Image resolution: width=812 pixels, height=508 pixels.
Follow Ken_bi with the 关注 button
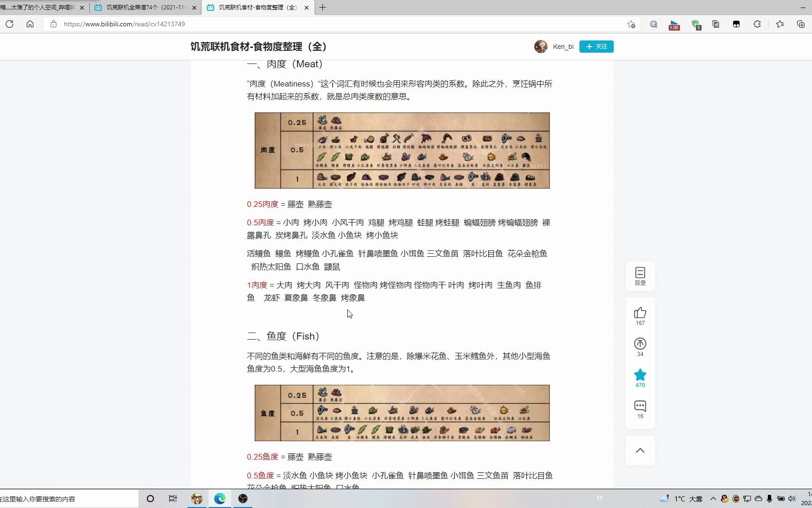[596, 47]
